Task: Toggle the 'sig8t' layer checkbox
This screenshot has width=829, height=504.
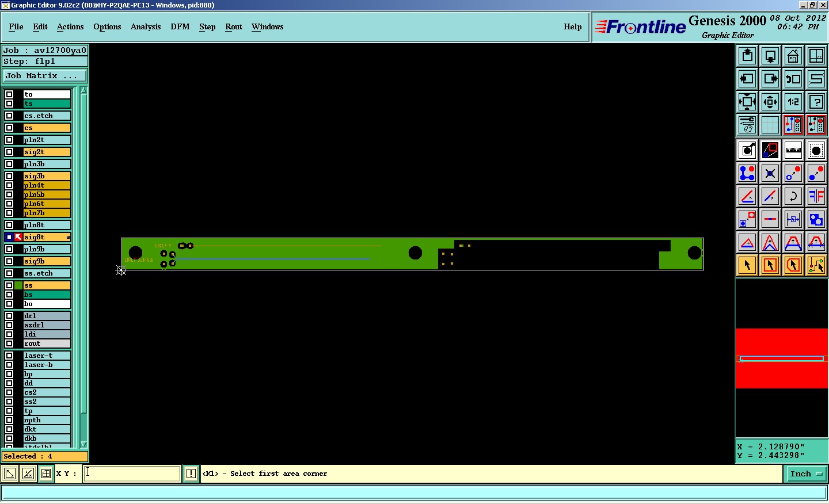Action: coord(9,237)
